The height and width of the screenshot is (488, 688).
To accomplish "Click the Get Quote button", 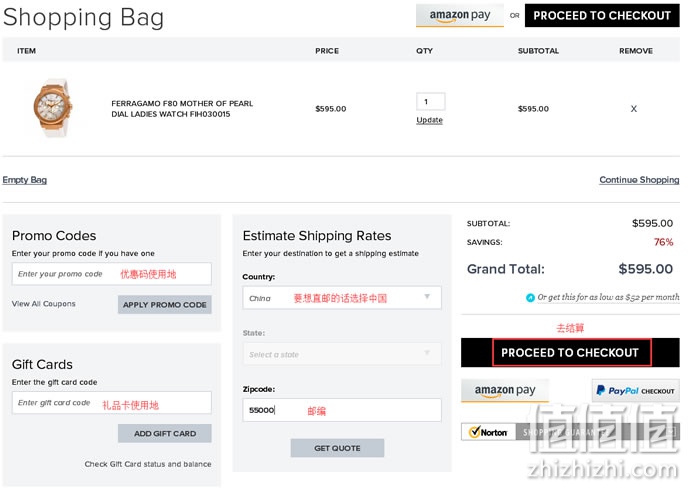I will 337,448.
